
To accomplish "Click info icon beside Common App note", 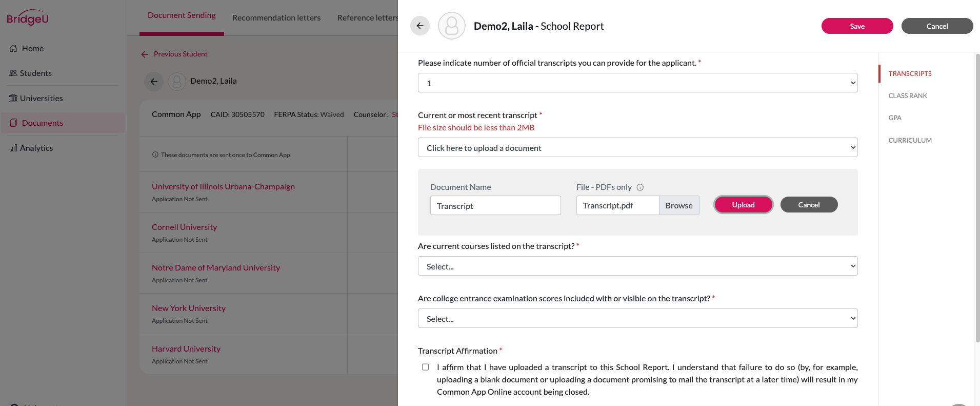I will point(155,154).
